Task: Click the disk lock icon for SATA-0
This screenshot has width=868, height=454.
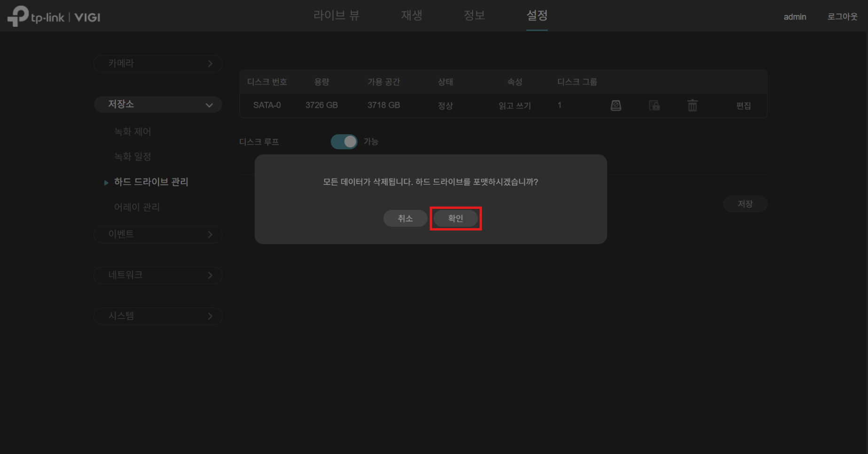Action: (654, 106)
